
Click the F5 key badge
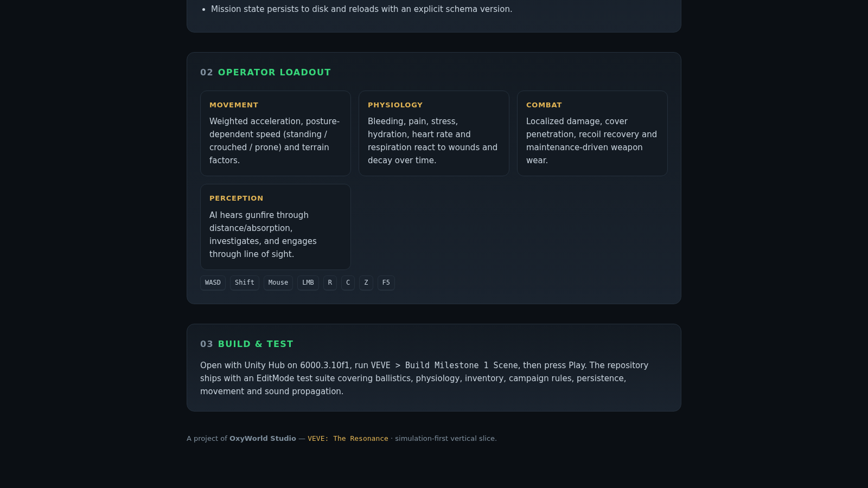[386, 282]
